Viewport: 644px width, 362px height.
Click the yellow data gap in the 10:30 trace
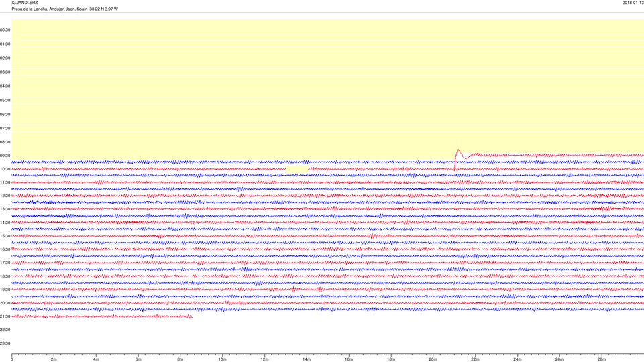pos(297,169)
